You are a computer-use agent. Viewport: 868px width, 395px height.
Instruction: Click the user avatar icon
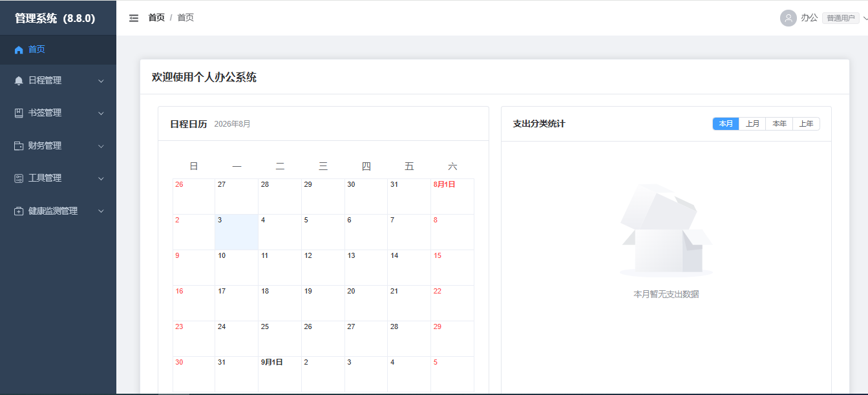click(788, 18)
